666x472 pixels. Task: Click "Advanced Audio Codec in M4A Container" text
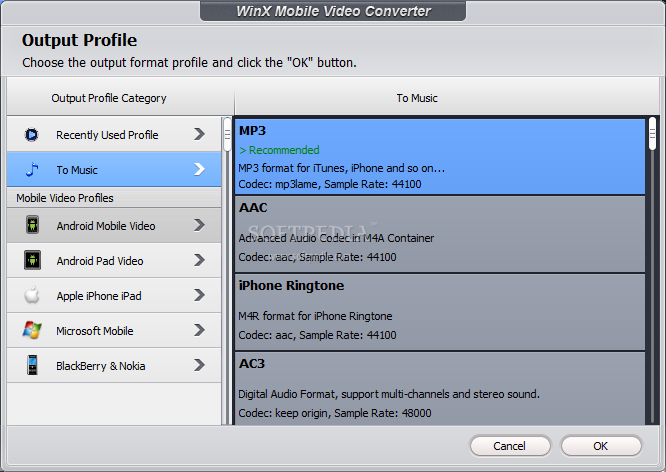click(x=336, y=238)
